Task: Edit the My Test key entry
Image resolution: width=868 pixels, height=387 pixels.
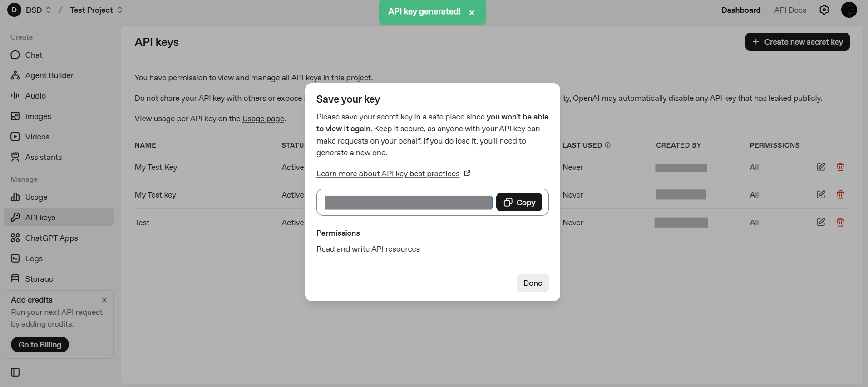Action: coord(821,195)
